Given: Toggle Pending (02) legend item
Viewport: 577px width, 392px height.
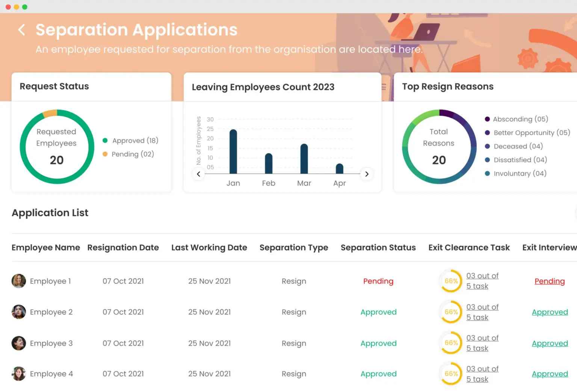Looking at the screenshot, I should [x=128, y=154].
